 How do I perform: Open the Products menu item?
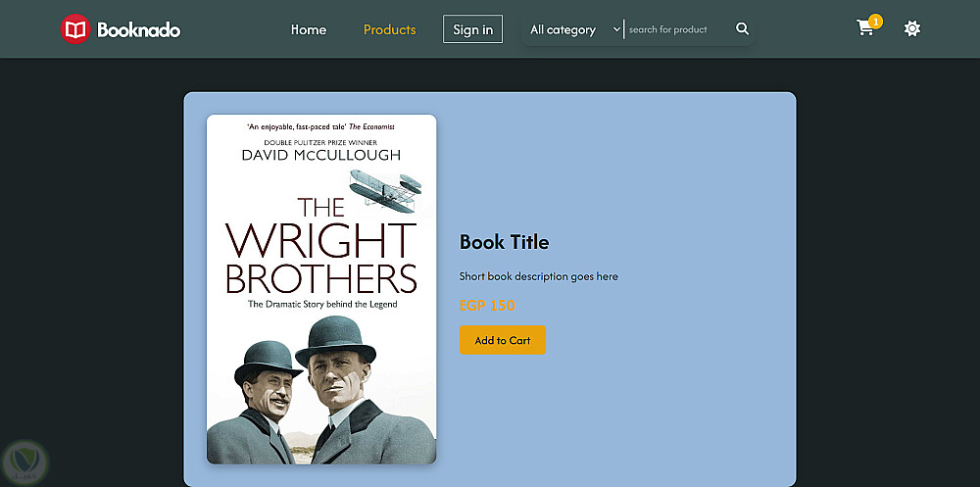click(390, 29)
